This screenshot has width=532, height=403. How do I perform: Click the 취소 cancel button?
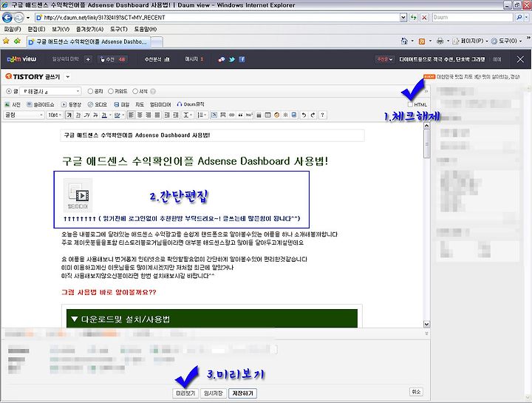(416, 392)
